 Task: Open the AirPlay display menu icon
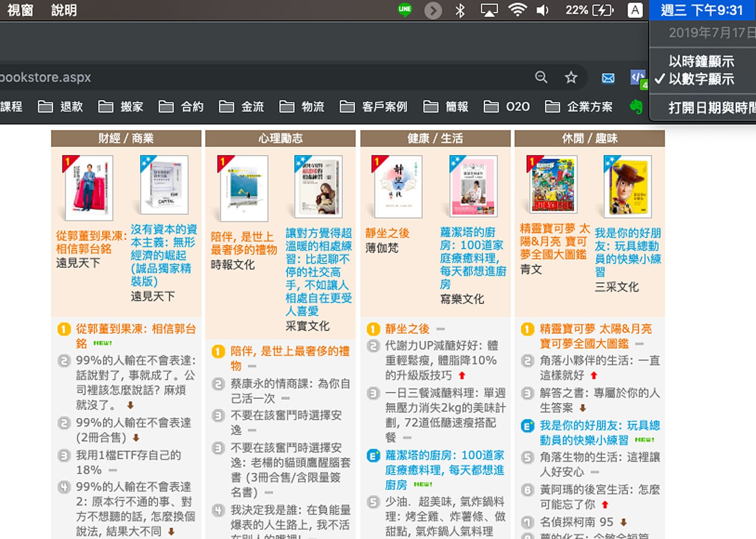coord(489,10)
